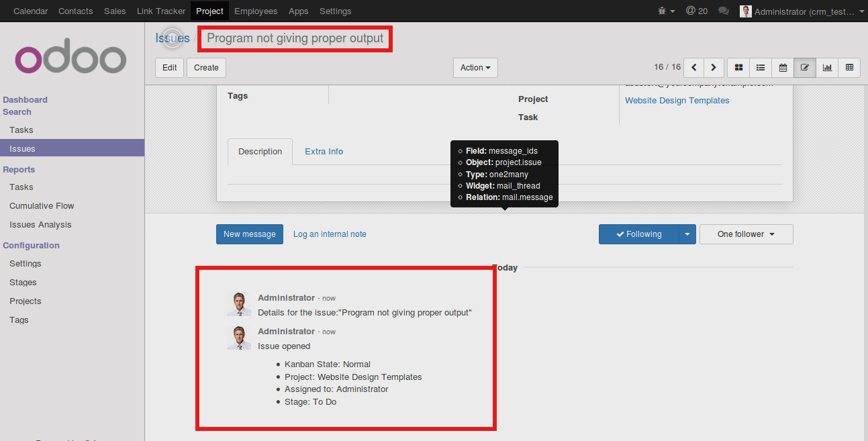Switch to kanban view
The height and width of the screenshot is (441, 868).
[x=738, y=67]
